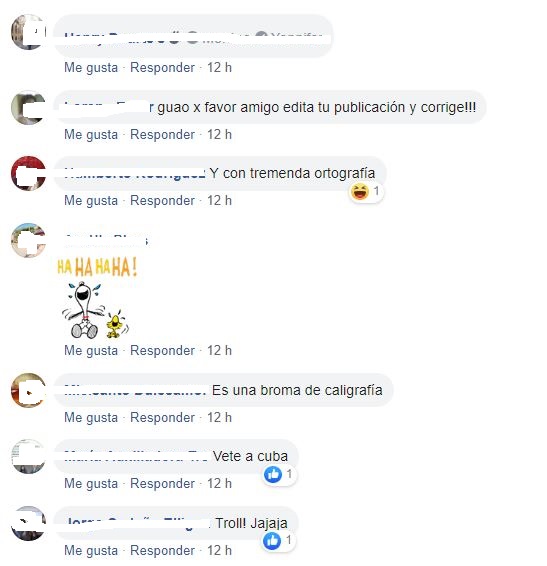Click Responder below the topmost comment
Viewport: 547px width, 566px height.
click(162, 68)
